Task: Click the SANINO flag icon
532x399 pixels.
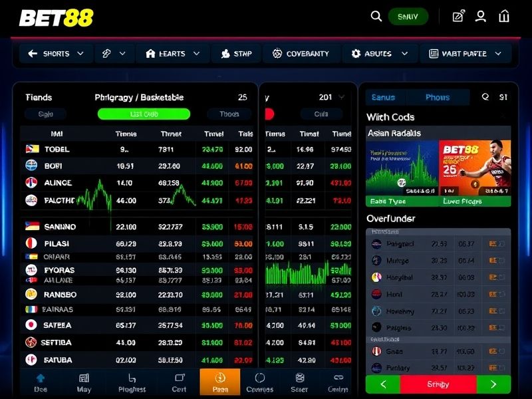Action: point(32,226)
